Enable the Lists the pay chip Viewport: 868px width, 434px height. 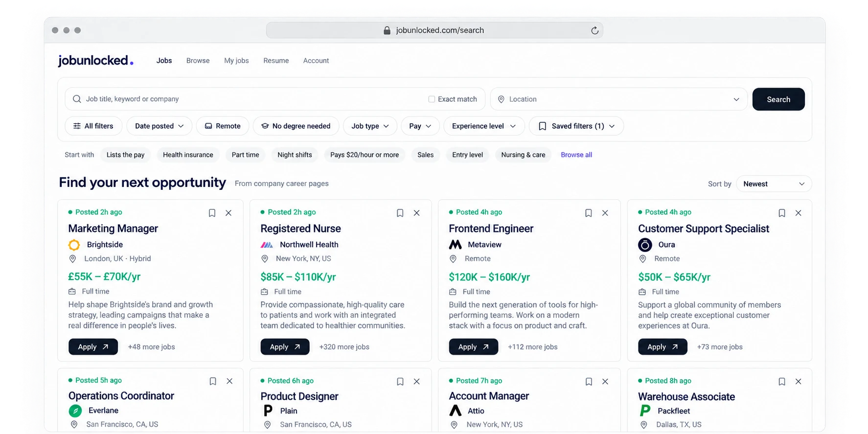[126, 155]
